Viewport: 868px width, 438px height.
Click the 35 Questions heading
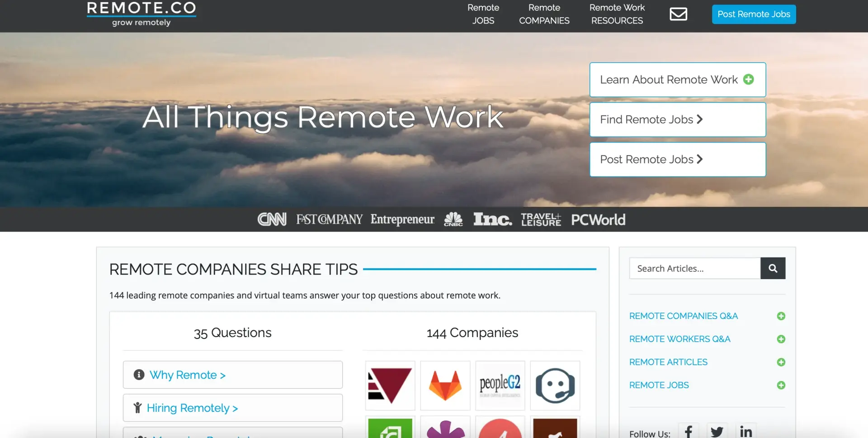click(x=232, y=333)
